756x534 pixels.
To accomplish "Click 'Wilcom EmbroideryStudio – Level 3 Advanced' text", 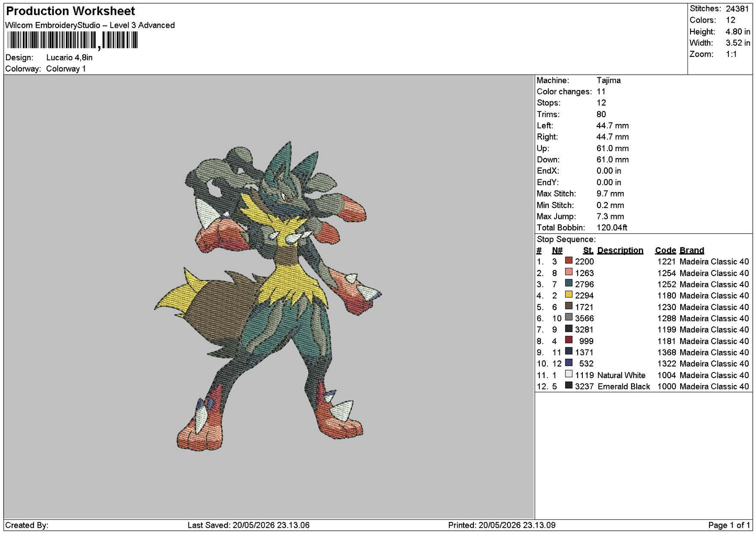I will pos(90,25).
